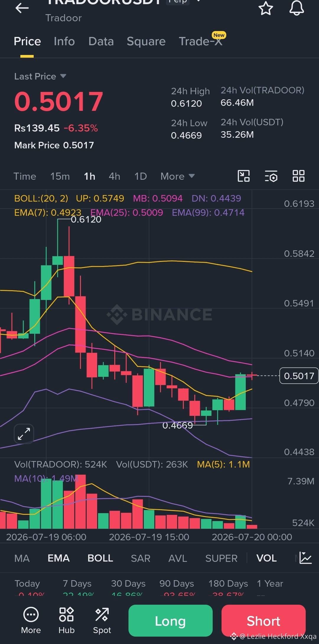Toggle the EMA indicator
The width and height of the screenshot is (319, 644).
tap(58, 558)
